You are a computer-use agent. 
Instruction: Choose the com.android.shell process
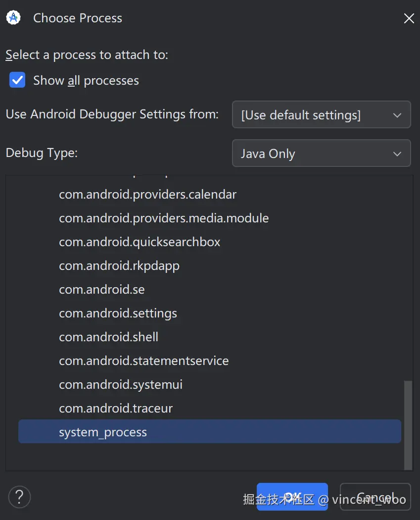(x=108, y=337)
